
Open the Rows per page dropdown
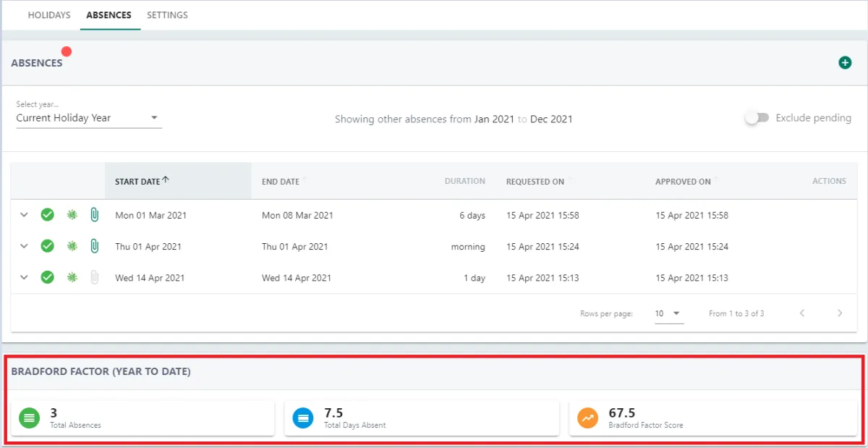pyautogui.click(x=669, y=313)
